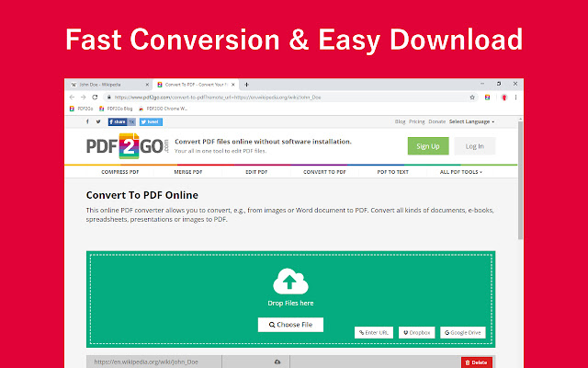Click the browser back arrow
The width and height of the screenshot is (588, 368).
[x=72, y=98]
